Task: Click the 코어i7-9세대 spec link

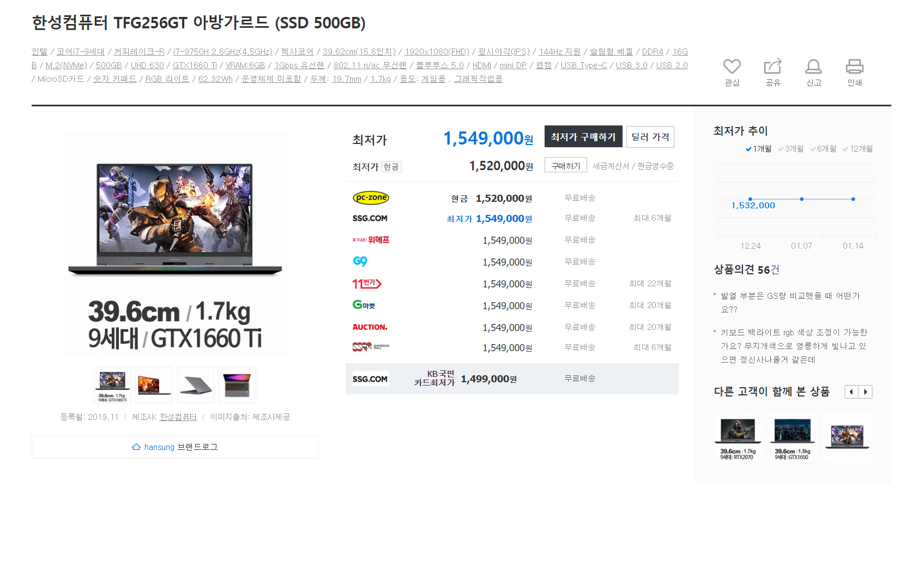Action: pos(81,51)
